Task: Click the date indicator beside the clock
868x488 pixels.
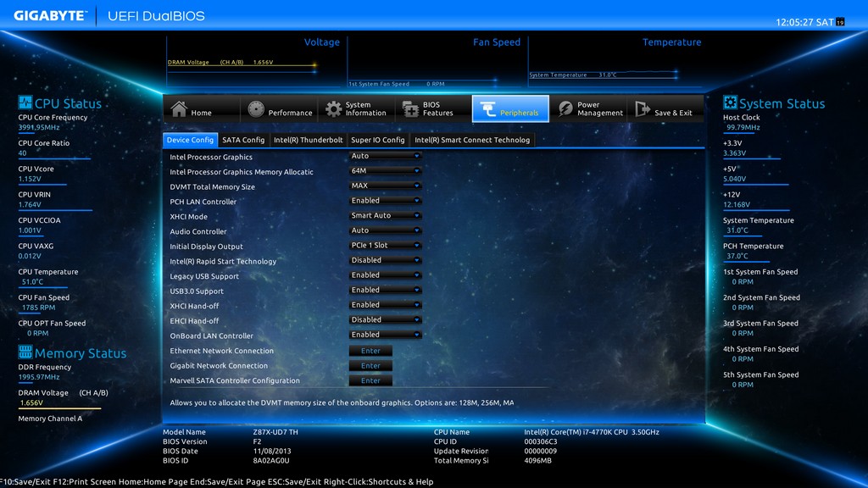Action: (840, 22)
